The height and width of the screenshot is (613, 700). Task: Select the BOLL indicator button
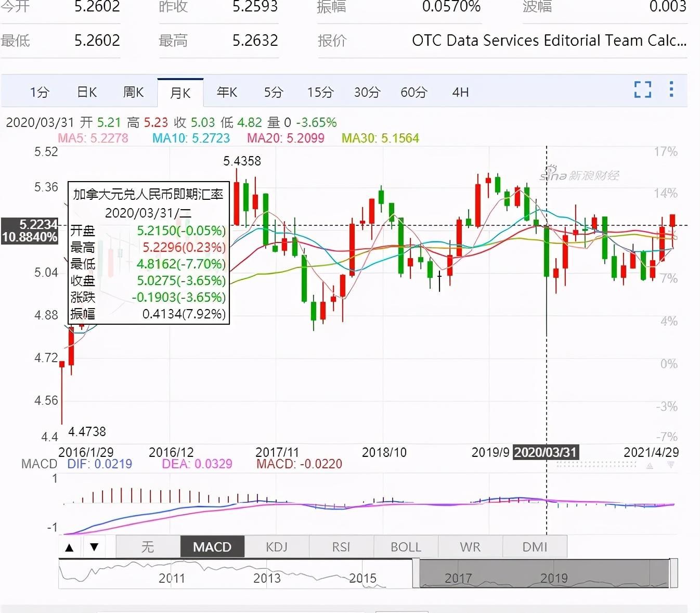[406, 547]
